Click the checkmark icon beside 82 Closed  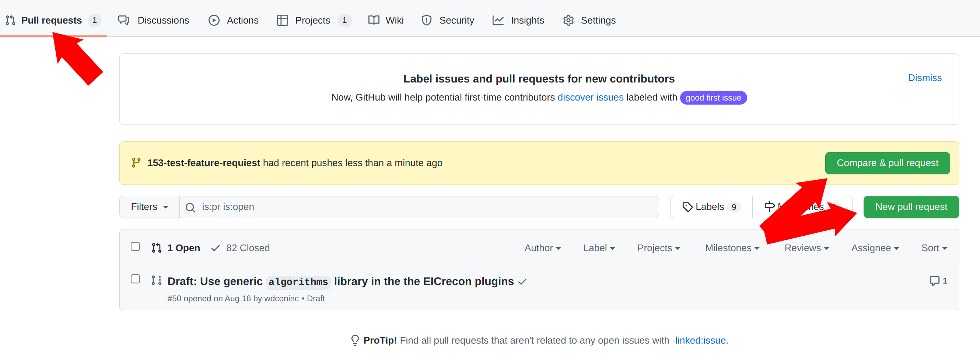pos(215,248)
